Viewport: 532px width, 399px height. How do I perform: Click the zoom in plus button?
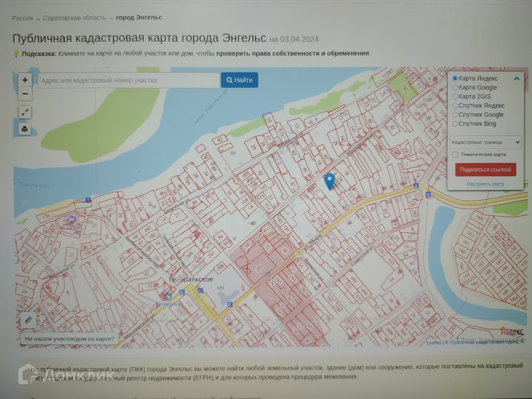point(25,80)
